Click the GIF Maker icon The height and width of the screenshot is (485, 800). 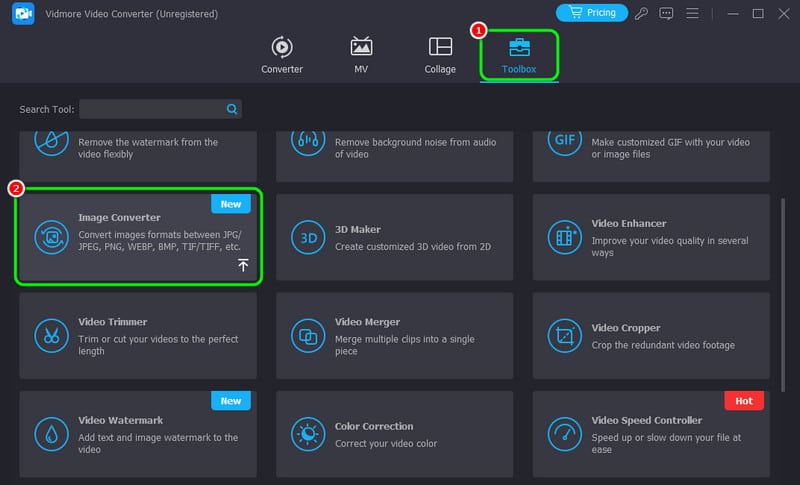click(x=563, y=140)
